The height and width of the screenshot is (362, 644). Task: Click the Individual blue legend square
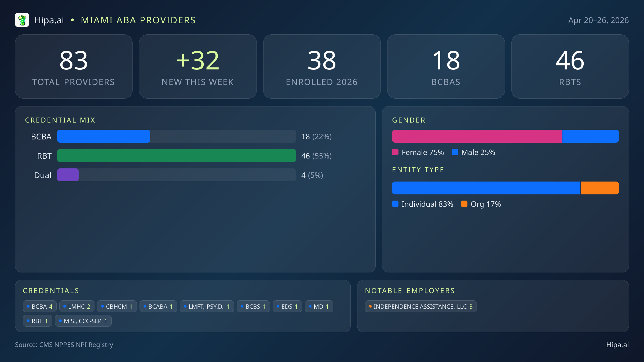click(x=395, y=204)
